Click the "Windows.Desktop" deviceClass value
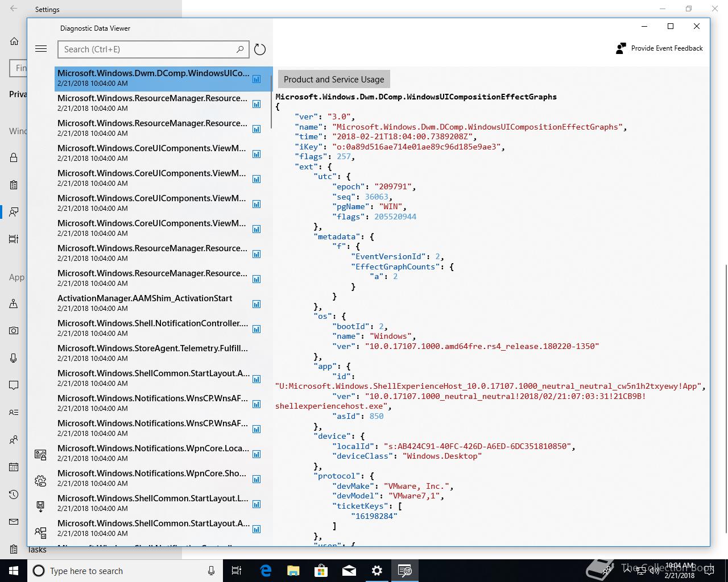Screen dimensions: 728x582 [442, 456]
